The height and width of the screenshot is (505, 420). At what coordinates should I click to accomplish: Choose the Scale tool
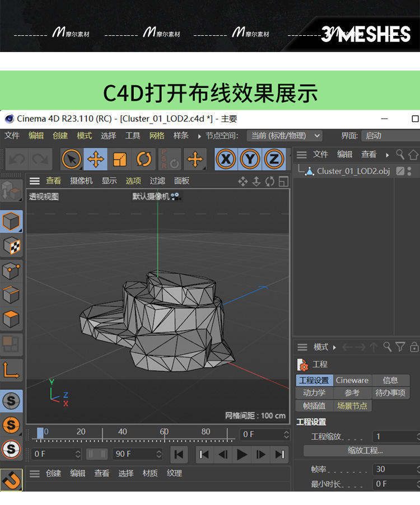point(120,160)
